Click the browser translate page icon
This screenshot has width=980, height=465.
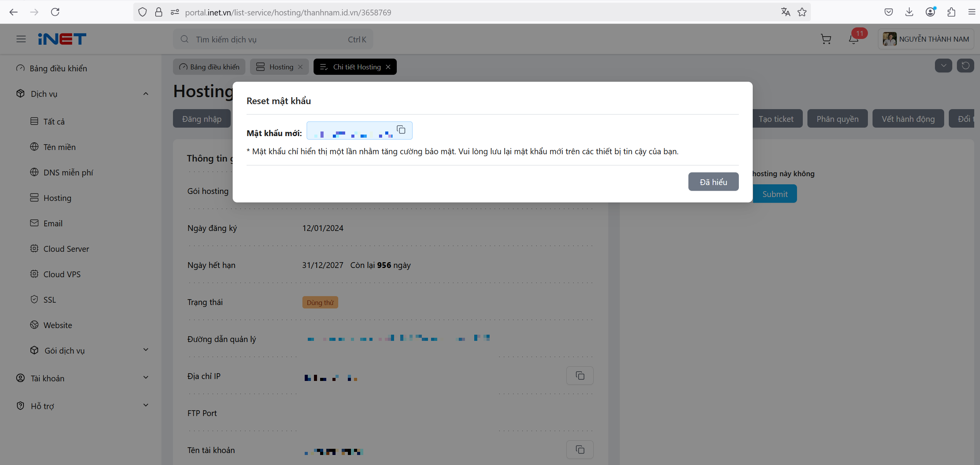(x=785, y=12)
